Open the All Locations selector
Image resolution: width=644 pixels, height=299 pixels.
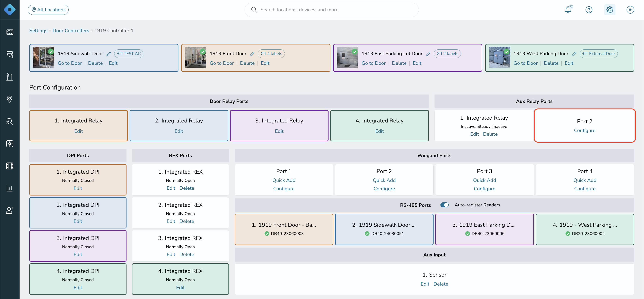[48, 10]
